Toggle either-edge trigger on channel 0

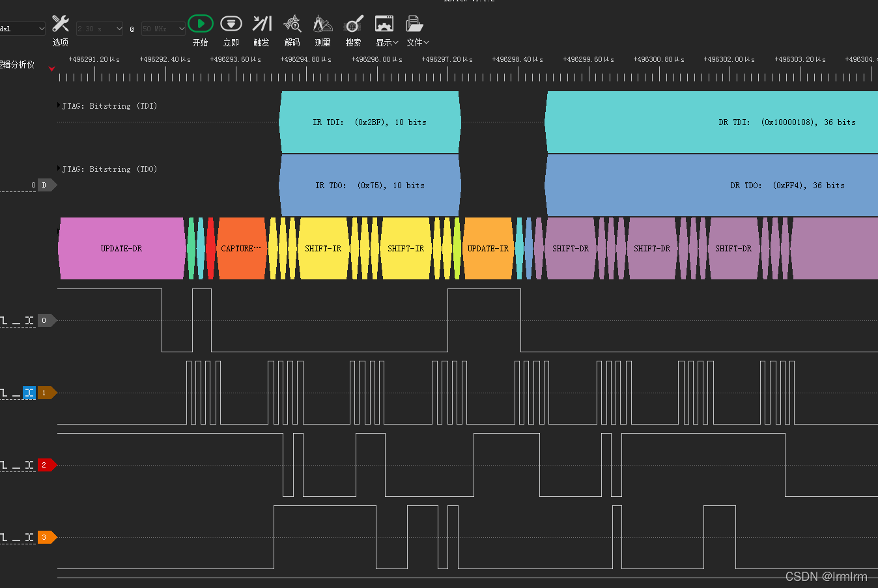[29, 320]
